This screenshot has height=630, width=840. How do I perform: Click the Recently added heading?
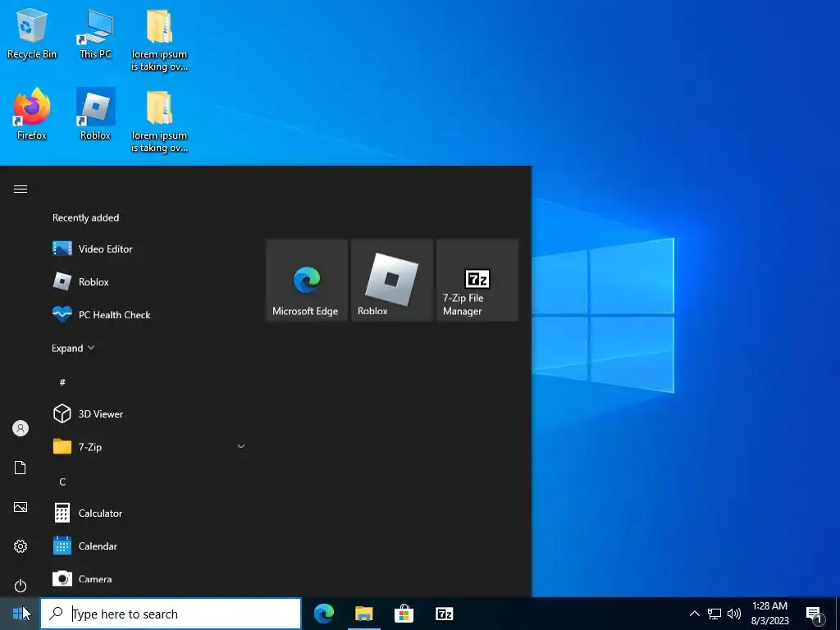[x=85, y=218]
